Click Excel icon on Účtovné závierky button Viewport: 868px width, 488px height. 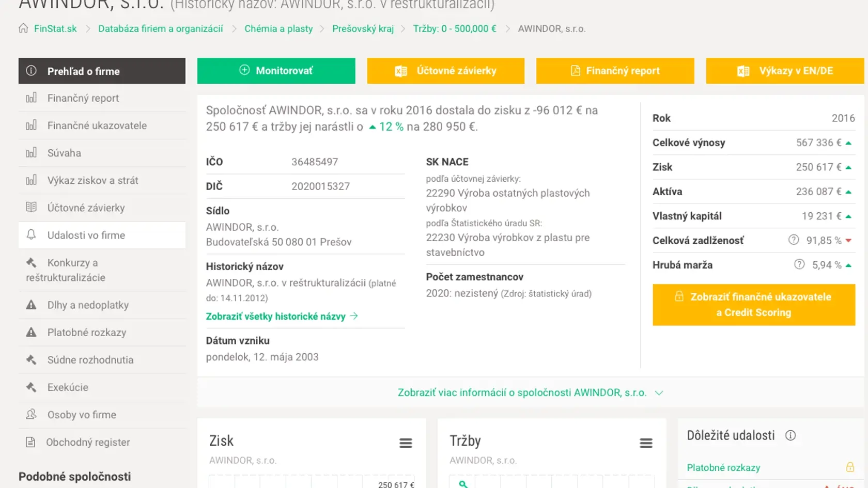(401, 71)
